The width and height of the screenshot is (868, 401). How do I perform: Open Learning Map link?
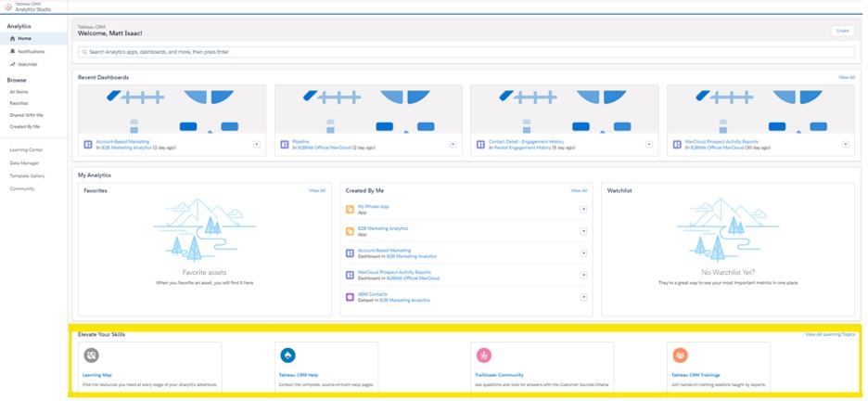[x=96, y=375]
